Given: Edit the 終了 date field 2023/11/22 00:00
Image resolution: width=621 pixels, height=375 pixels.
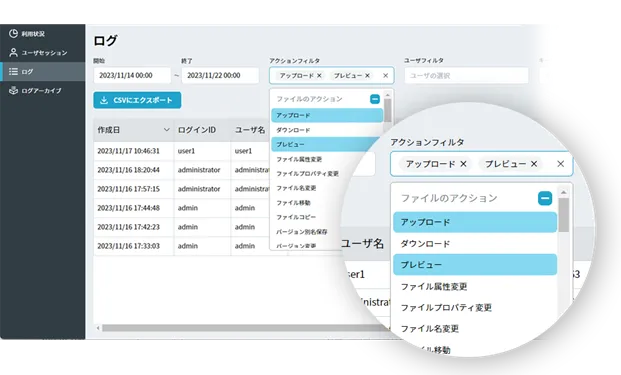Looking at the screenshot, I should [220, 75].
